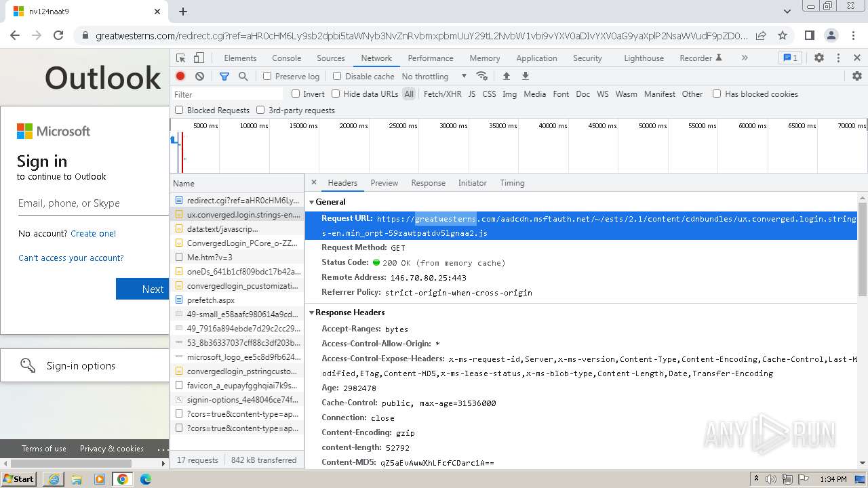
Task: Export HAR file download icon
Action: point(525,76)
